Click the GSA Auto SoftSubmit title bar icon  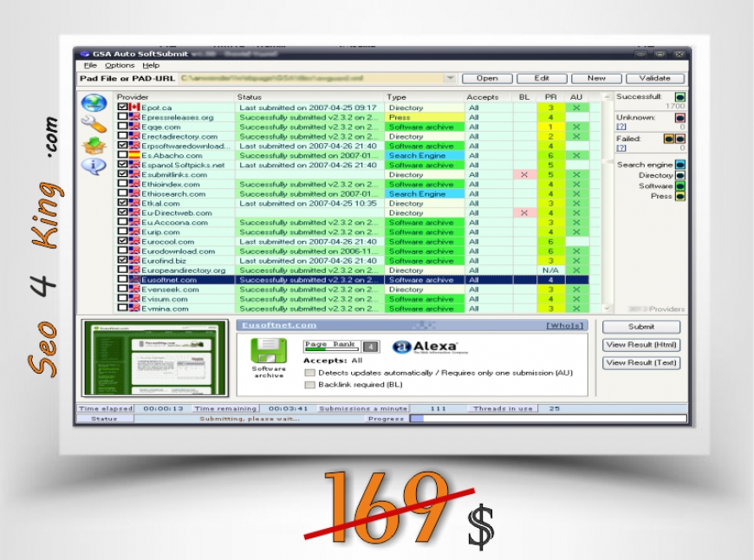(85, 54)
